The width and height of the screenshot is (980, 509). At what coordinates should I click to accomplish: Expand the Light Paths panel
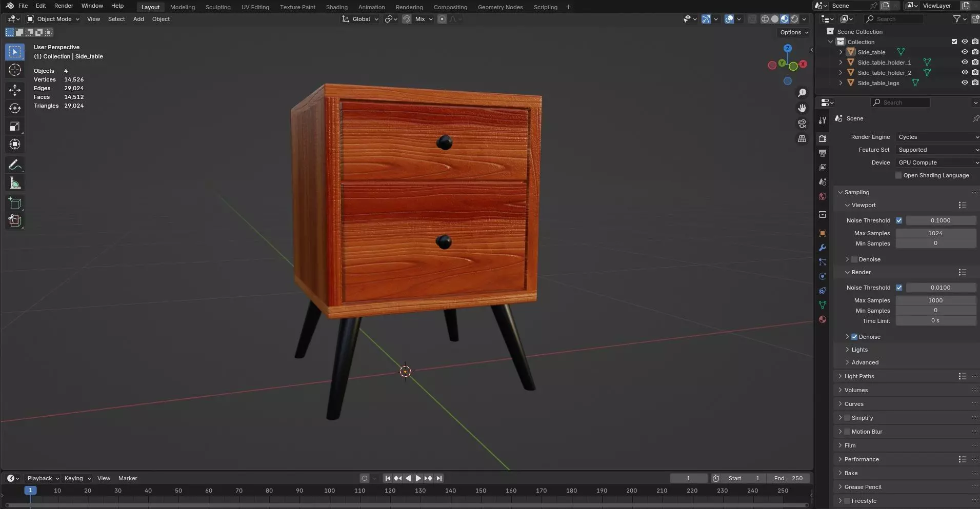(x=859, y=376)
